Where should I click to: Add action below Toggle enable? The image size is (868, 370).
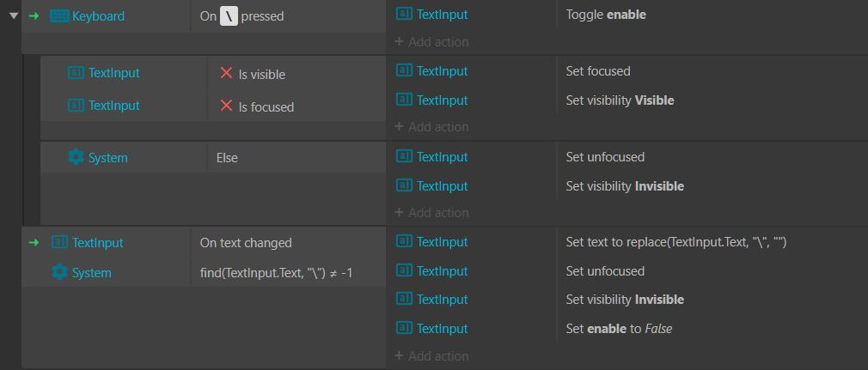431,42
